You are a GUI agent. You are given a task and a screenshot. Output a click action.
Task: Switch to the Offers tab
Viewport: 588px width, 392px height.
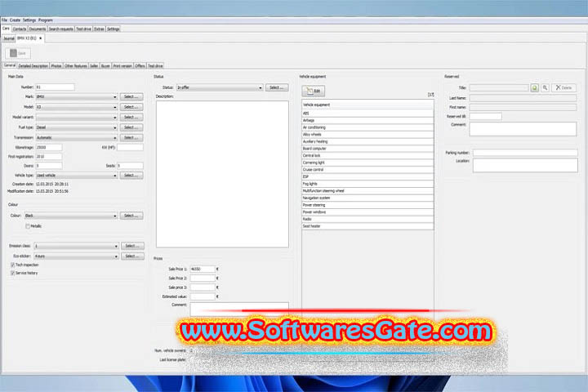click(x=140, y=65)
